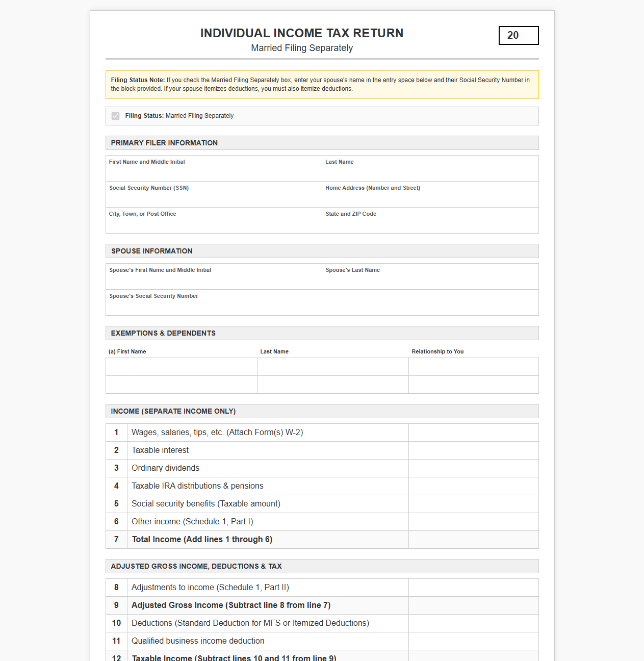Click 'Total Income (Add lines 1 through 6)' label

[x=202, y=540]
